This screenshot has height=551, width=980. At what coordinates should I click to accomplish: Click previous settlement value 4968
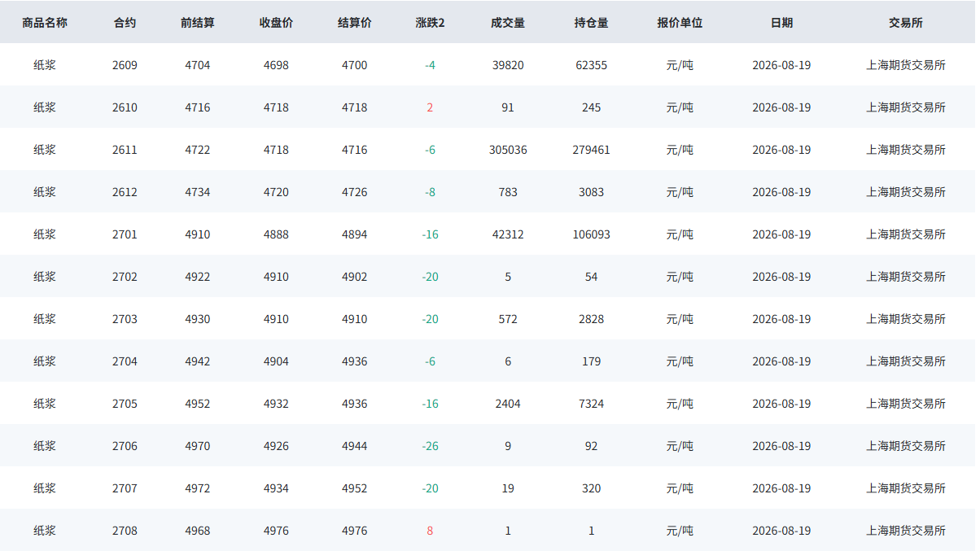point(198,531)
